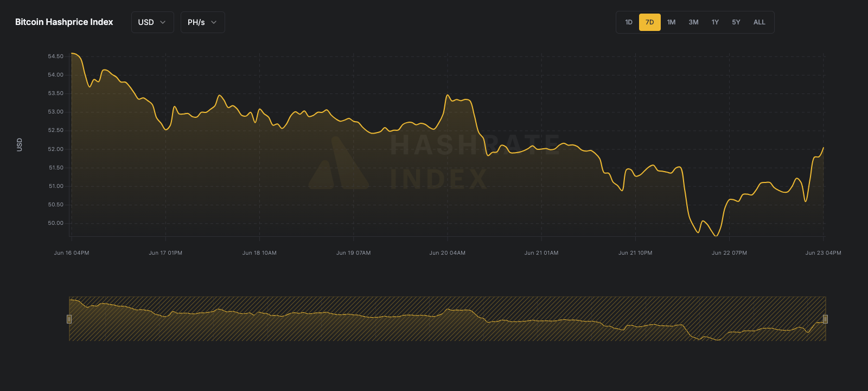Click the chart peak at Jun 20 04AM

pyautogui.click(x=448, y=96)
